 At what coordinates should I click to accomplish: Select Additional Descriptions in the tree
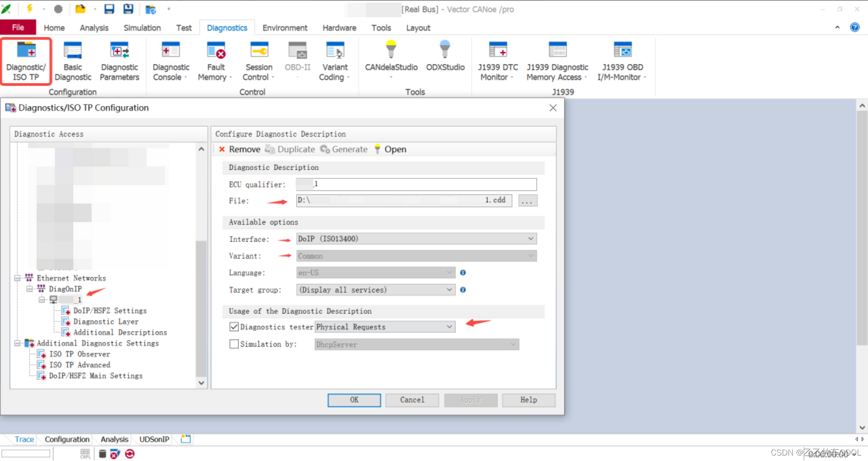120,332
